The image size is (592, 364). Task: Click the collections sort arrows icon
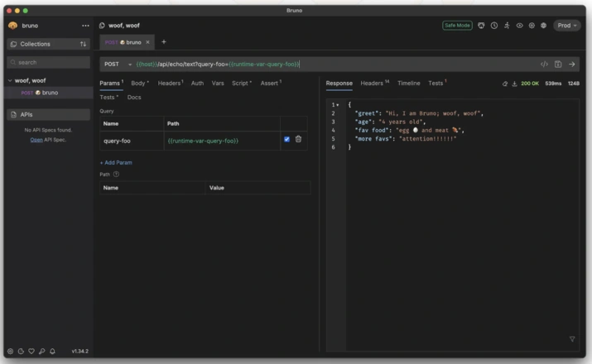pyautogui.click(x=83, y=44)
